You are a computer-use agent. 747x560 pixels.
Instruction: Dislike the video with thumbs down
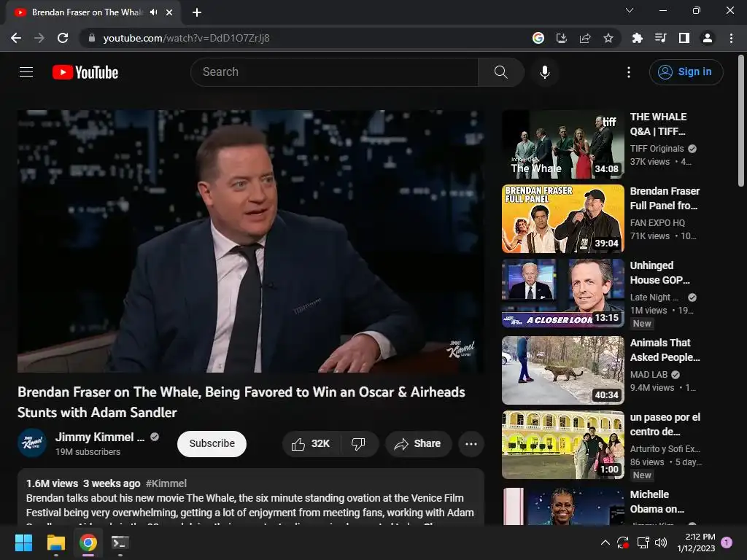pos(358,444)
